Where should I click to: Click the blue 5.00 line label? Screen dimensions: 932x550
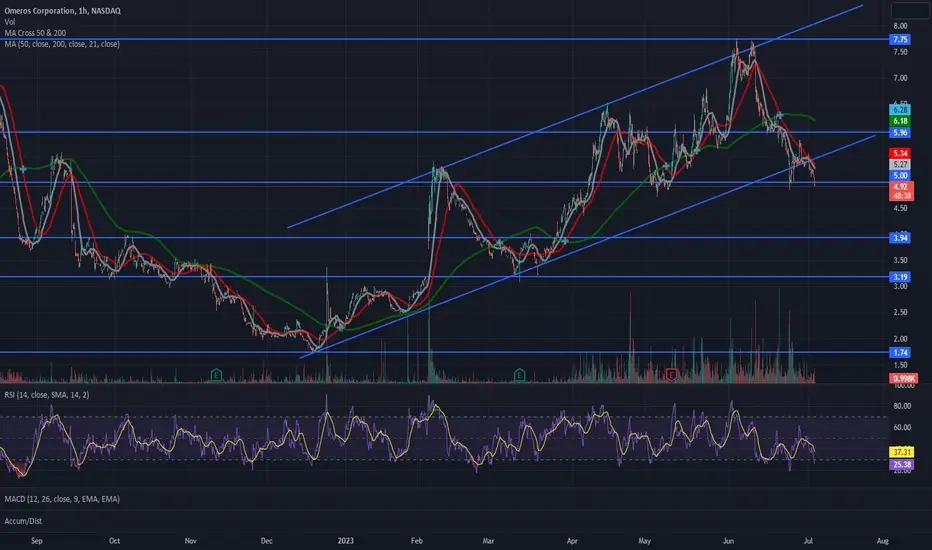tap(900, 175)
